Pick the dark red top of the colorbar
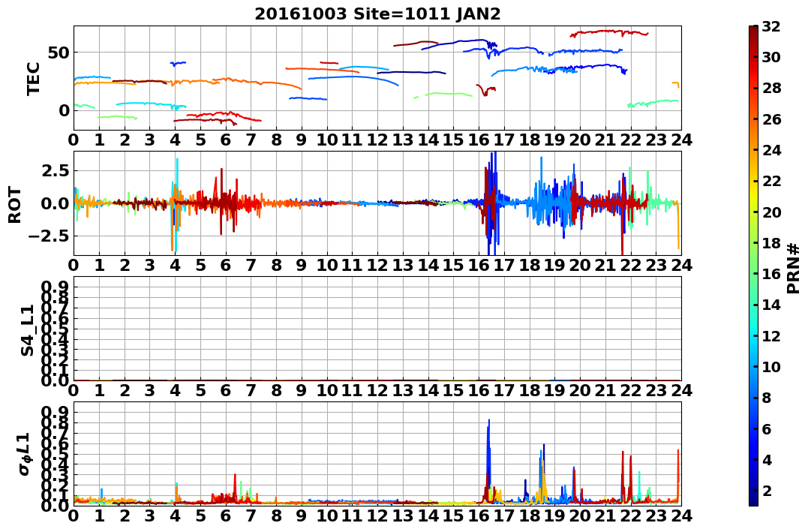 753,31
